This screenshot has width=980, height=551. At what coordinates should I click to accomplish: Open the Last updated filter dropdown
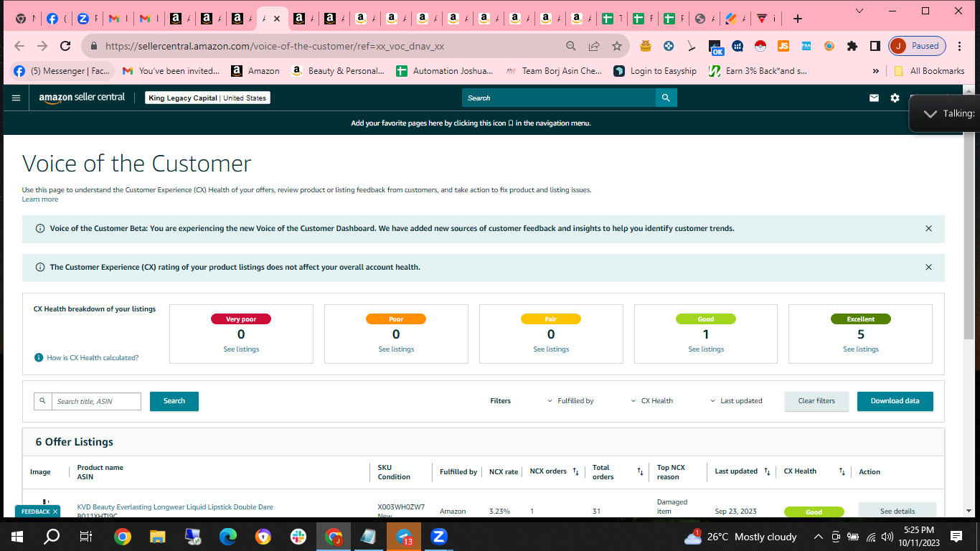point(736,401)
